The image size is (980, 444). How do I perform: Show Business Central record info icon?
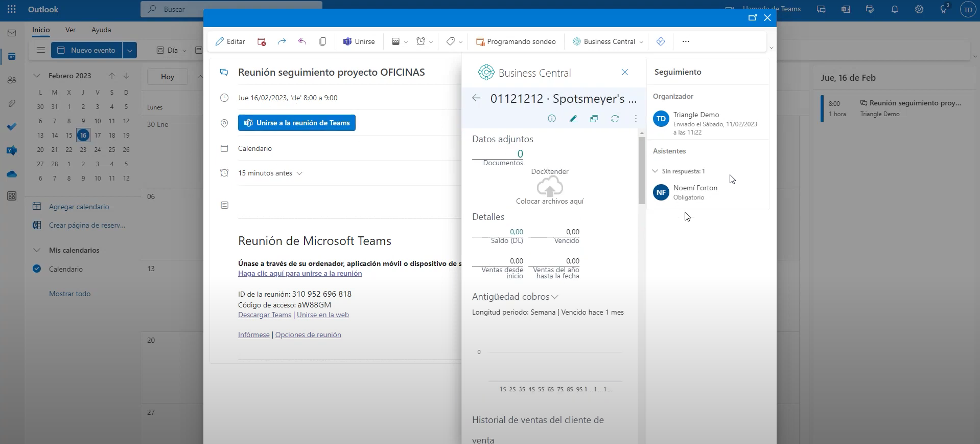552,119
